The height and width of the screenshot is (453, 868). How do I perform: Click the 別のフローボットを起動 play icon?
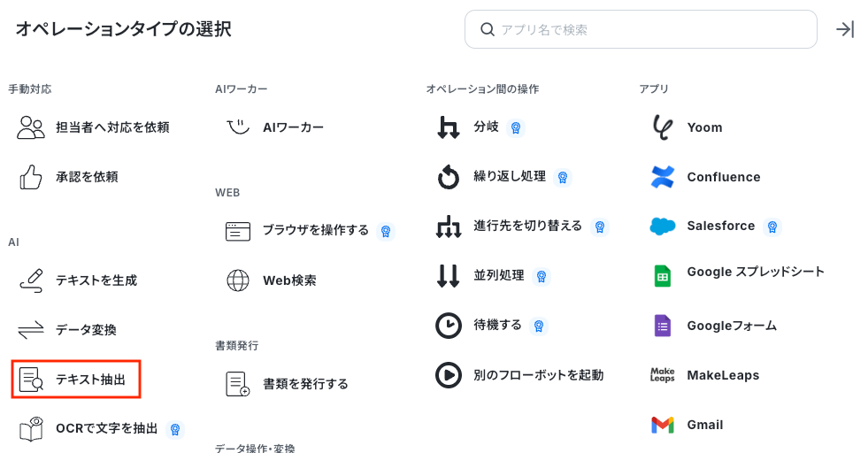coord(449,375)
